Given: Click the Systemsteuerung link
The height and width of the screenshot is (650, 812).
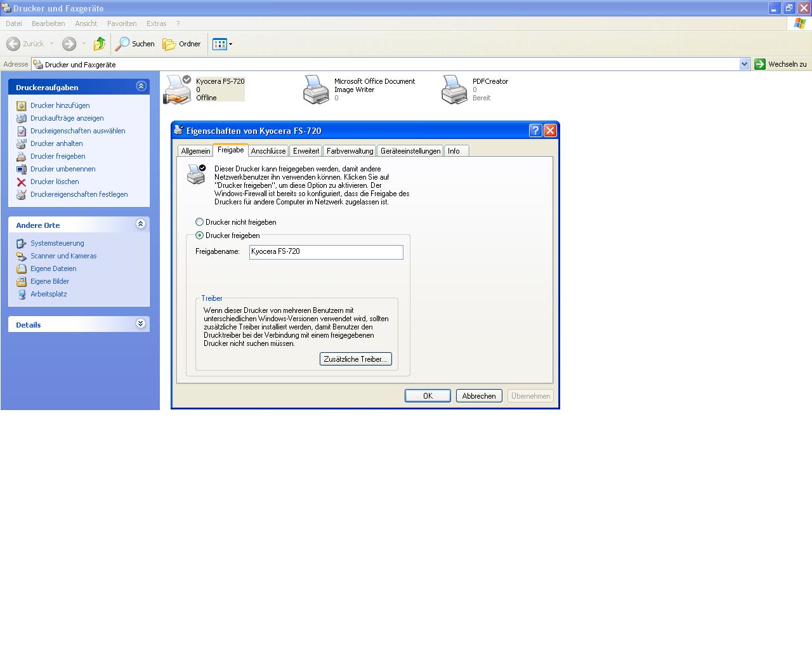Looking at the screenshot, I should point(57,244).
